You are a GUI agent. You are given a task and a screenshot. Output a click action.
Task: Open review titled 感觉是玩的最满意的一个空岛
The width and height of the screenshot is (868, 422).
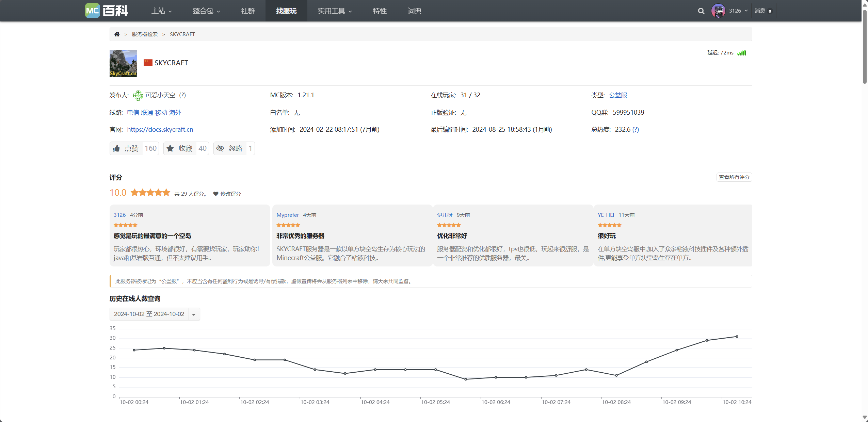[152, 236]
